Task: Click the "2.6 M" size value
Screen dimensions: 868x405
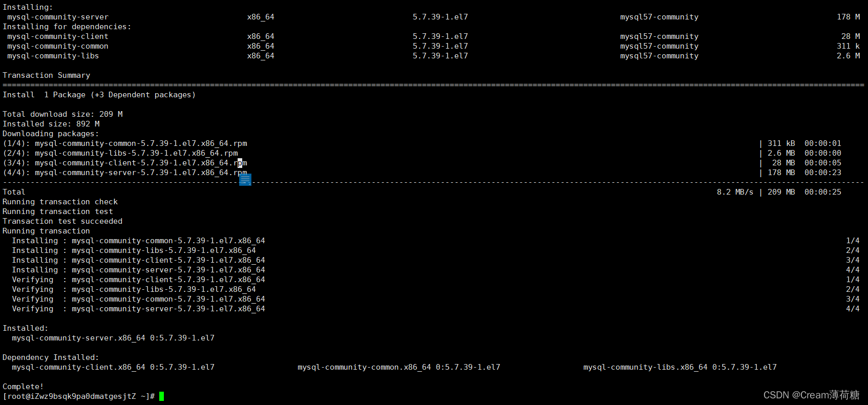Action: (x=849, y=56)
